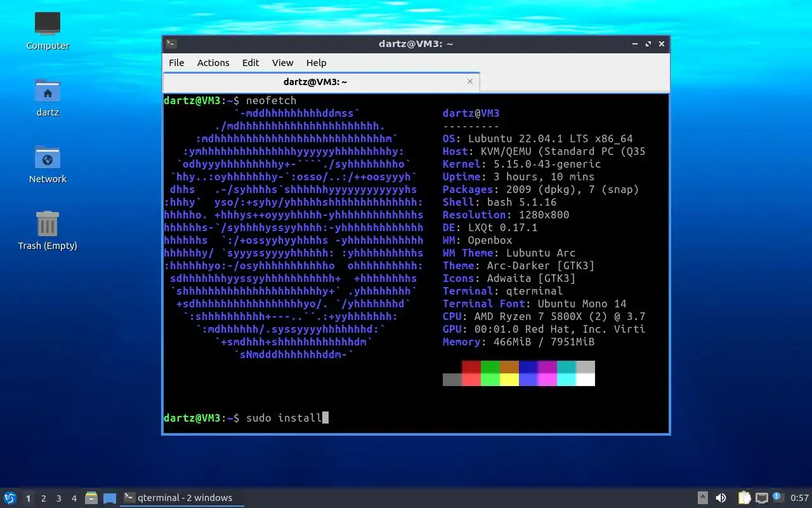Click the qterminal - 2 windows taskbar button

click(182, 498)
